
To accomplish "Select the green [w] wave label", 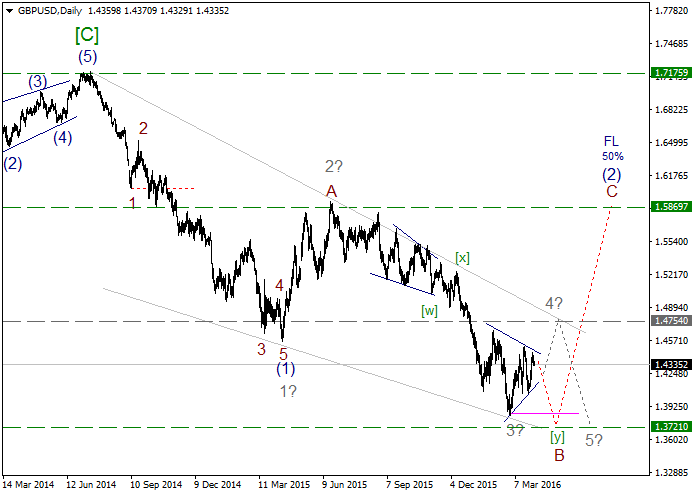I will click(429, 311).
